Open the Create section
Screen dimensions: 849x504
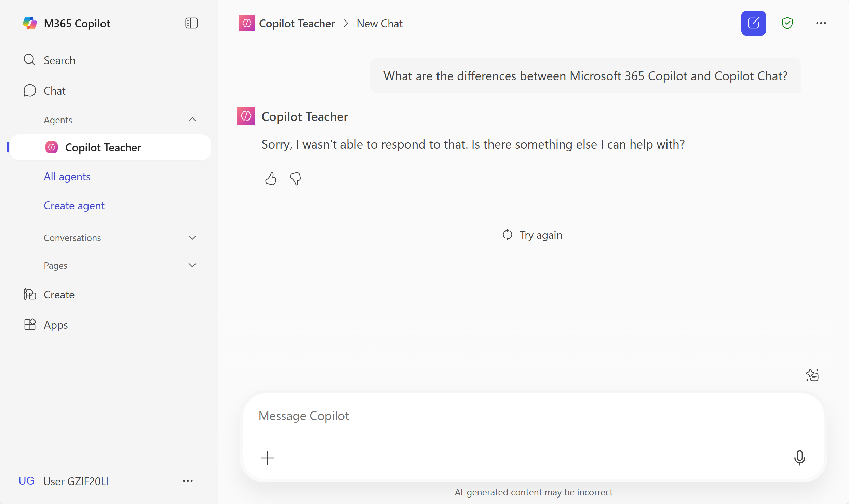pyautogui.click(x=59, y=294)
